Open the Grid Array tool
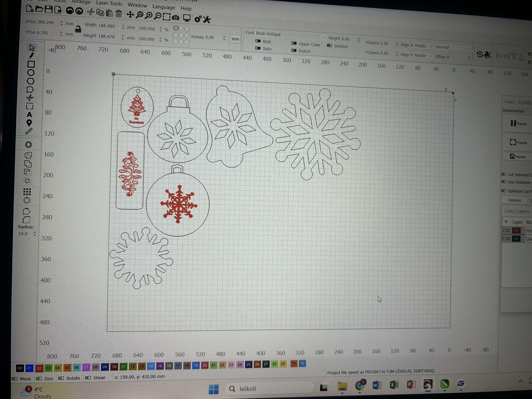Viewport: 532px width, 399px height. 27,192
